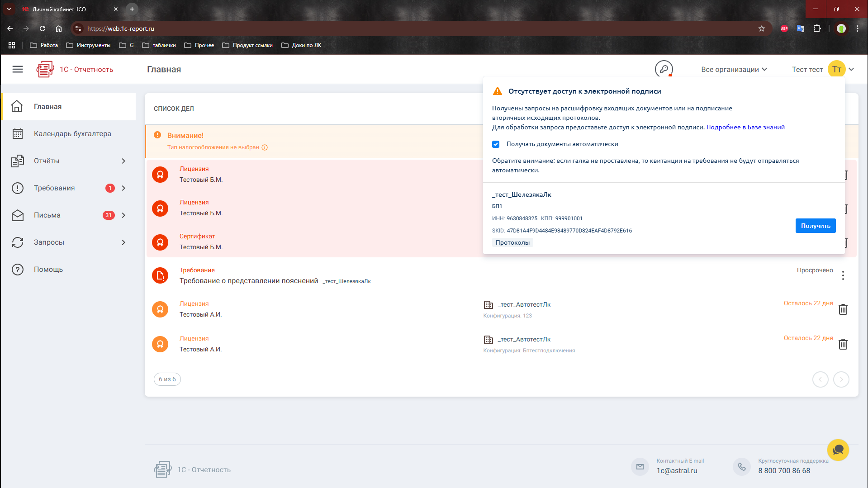Open the 'Тест тест' user profile menu
Viewport: 868px width, 488px height.
pyautogui.click(x=822, y=69)
